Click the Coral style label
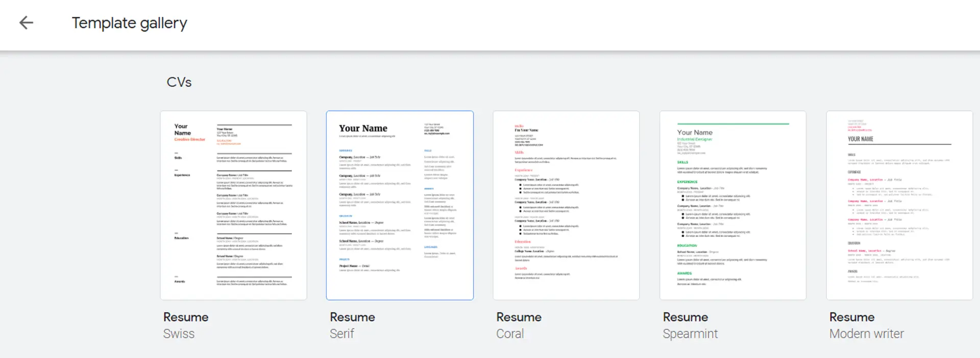The width and height of the screenshot is (980, 358). [x=510, y=334]
